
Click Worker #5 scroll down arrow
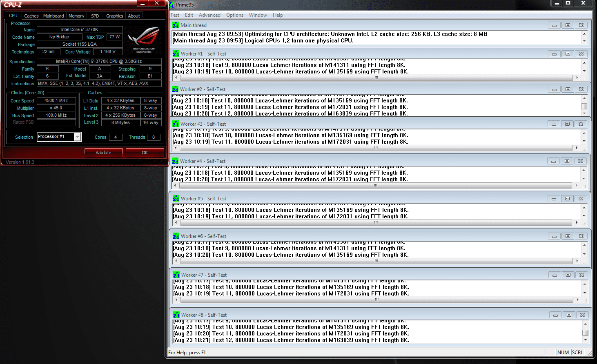click(584, 216)
